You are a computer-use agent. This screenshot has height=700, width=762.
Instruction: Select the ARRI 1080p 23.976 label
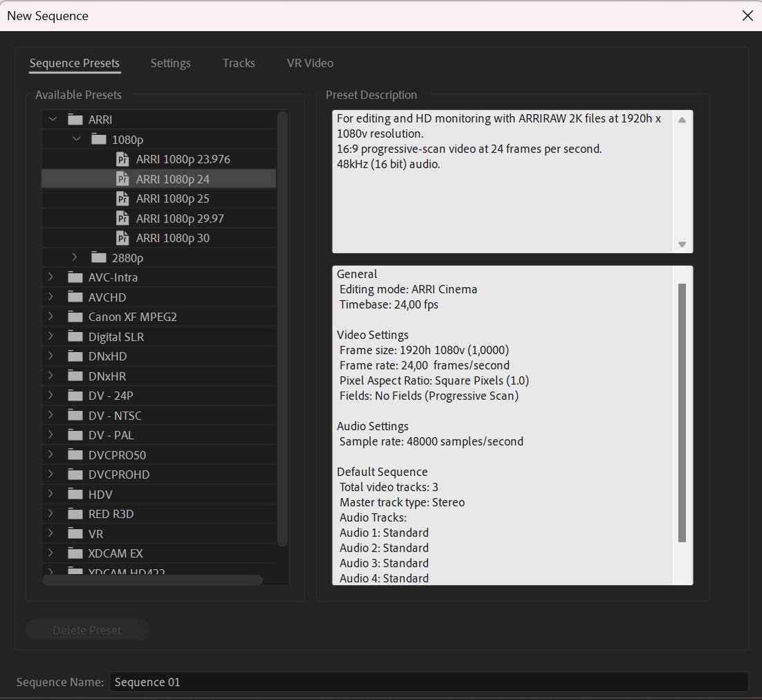click(183, 159)
